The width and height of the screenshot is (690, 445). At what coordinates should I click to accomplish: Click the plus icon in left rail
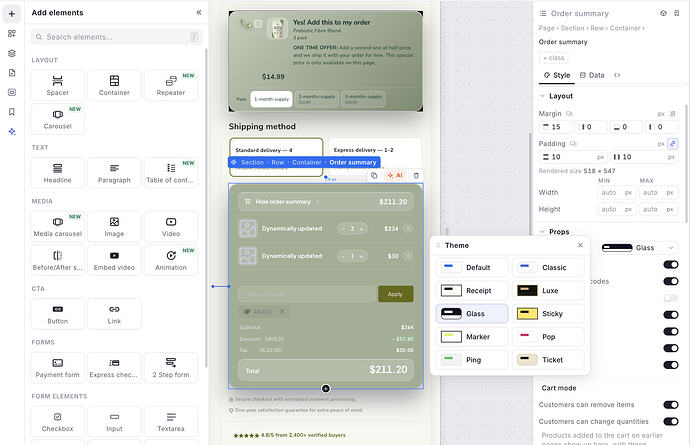coord(12,14)
